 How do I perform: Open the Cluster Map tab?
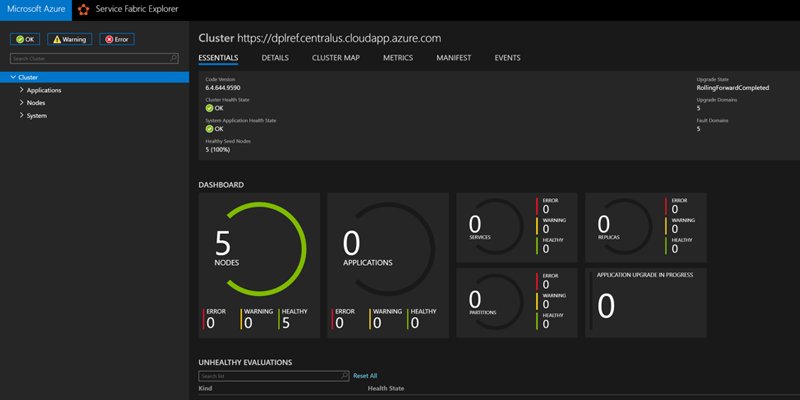(336, 58)
